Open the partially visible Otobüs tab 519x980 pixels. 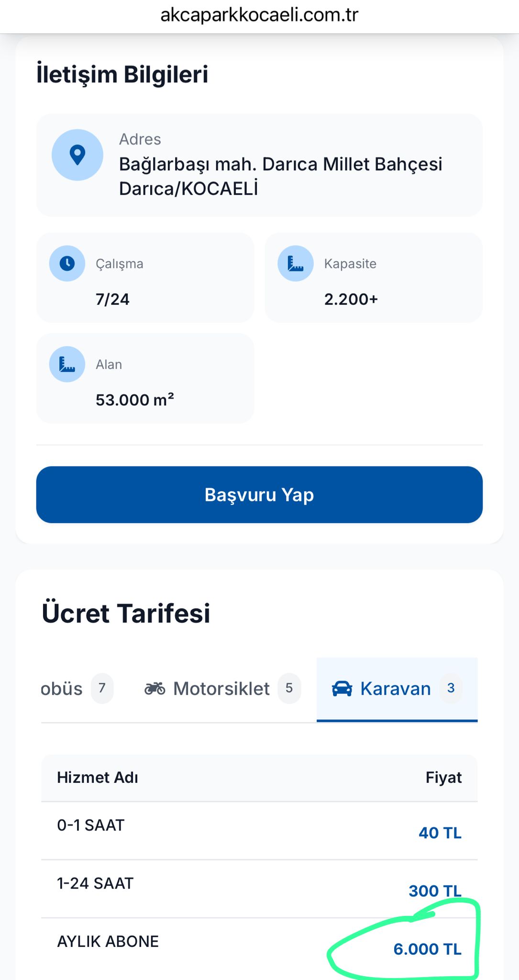pyautogui.click(x=62, y=689)
